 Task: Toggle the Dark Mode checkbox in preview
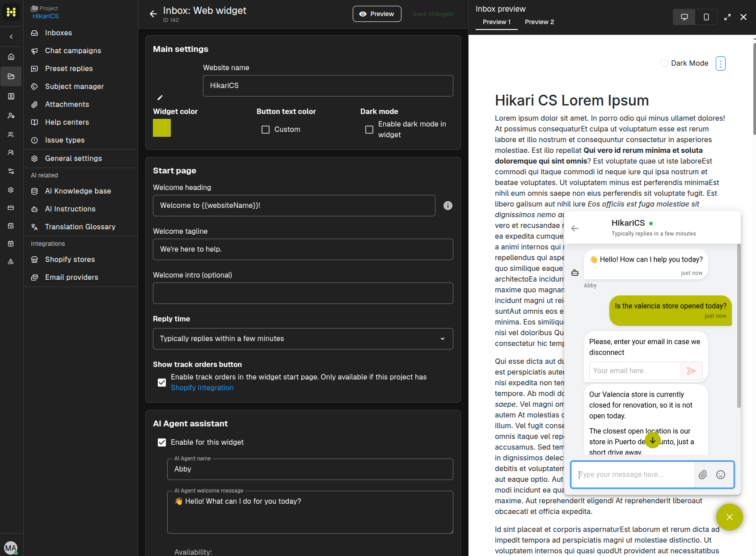click(664, 63)
